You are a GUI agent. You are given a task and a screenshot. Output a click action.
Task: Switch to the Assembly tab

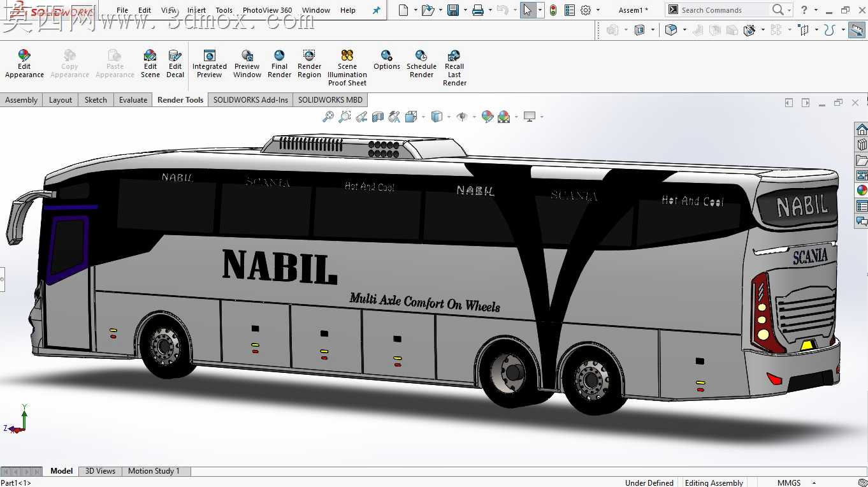22,99
